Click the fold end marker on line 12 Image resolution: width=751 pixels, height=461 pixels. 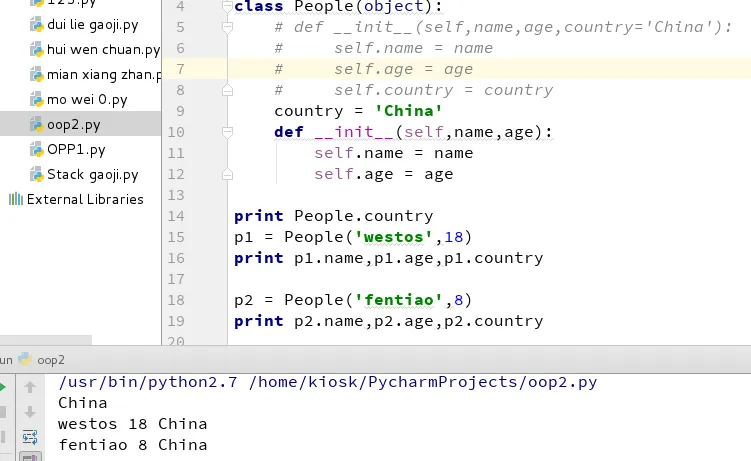coord(228,174)
